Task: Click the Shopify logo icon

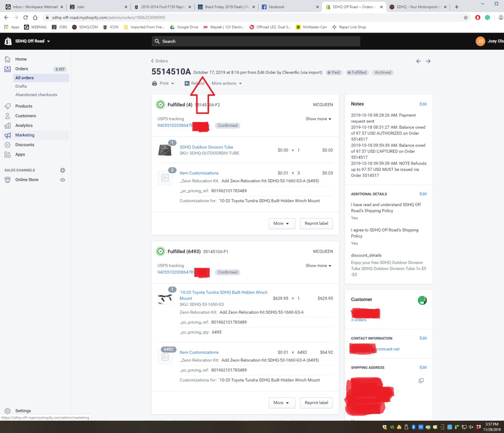Action: [8, 41]
